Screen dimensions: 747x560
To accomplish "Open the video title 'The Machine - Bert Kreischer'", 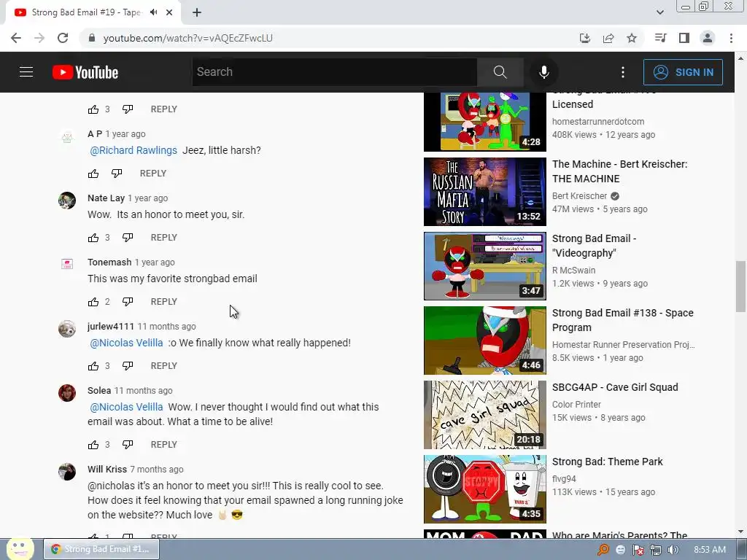I will (619, 171).
